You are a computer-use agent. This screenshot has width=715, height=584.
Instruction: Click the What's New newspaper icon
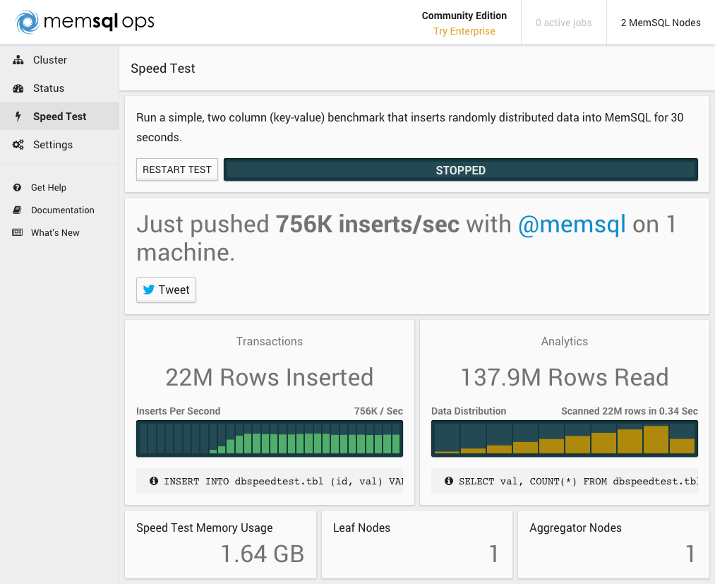[17, 233]
